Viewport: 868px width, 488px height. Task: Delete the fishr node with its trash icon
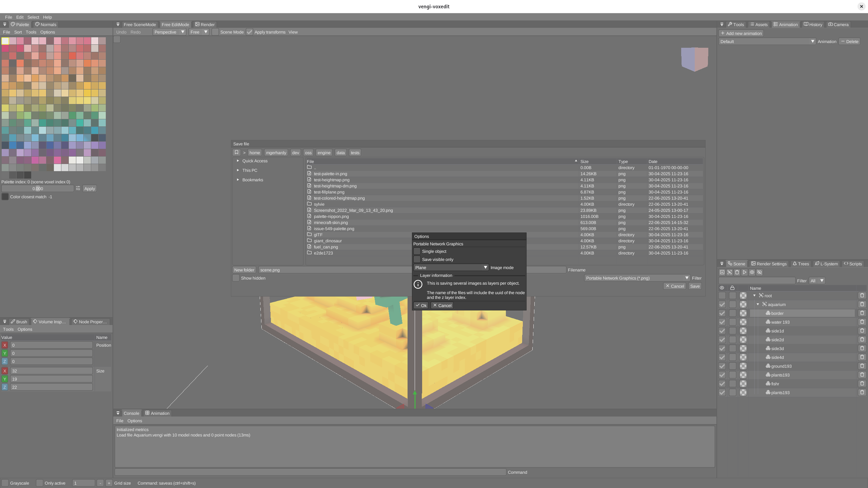pos(862,384)
